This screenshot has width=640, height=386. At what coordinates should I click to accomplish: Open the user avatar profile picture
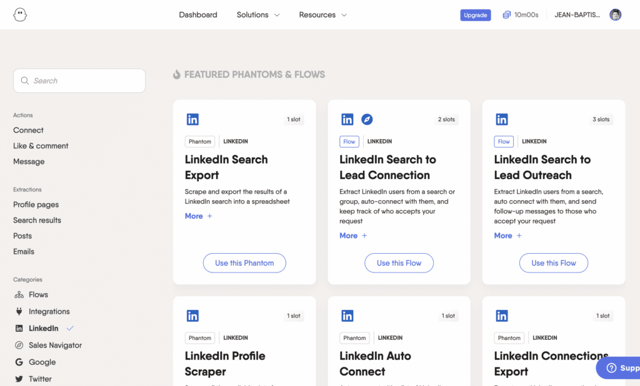point(615,15)
